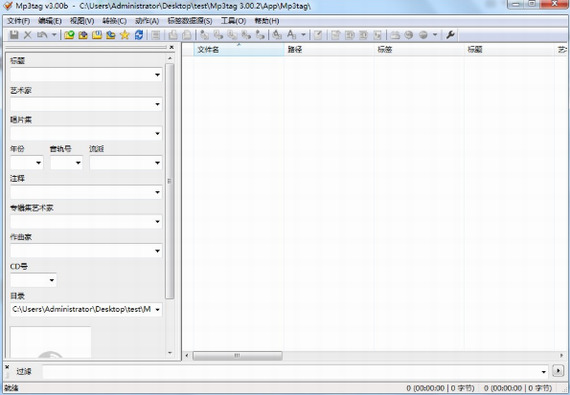This screenshot has width=570, height=395.
Task: Expand the 作曲家 field dropdown
Action: coord(157,251)
